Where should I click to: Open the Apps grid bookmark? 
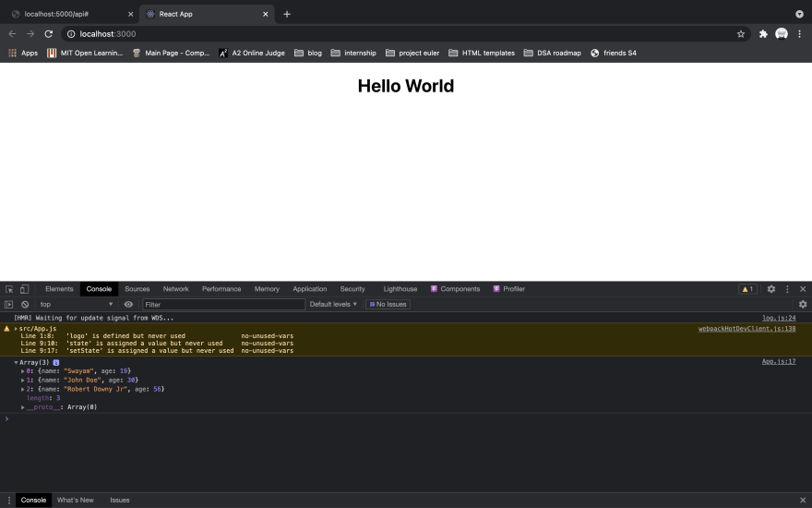pyautogui.click(x=23, y=53)
